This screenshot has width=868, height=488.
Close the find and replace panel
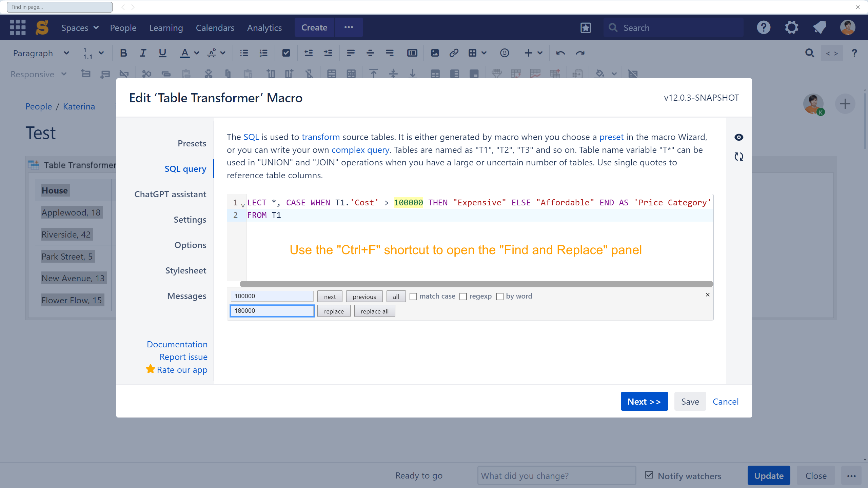[x=707, y=295]
